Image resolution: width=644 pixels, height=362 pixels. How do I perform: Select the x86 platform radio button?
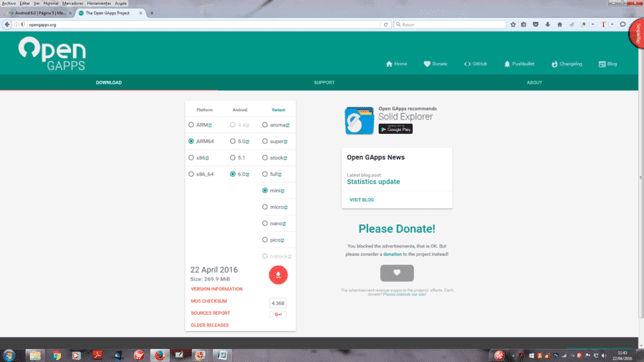191,157
